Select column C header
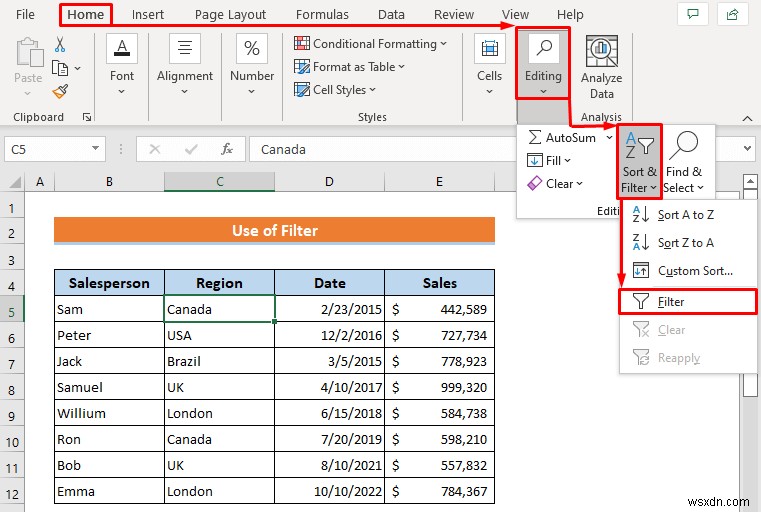Viewport: 761px width, 512px height. coord(219,182)
